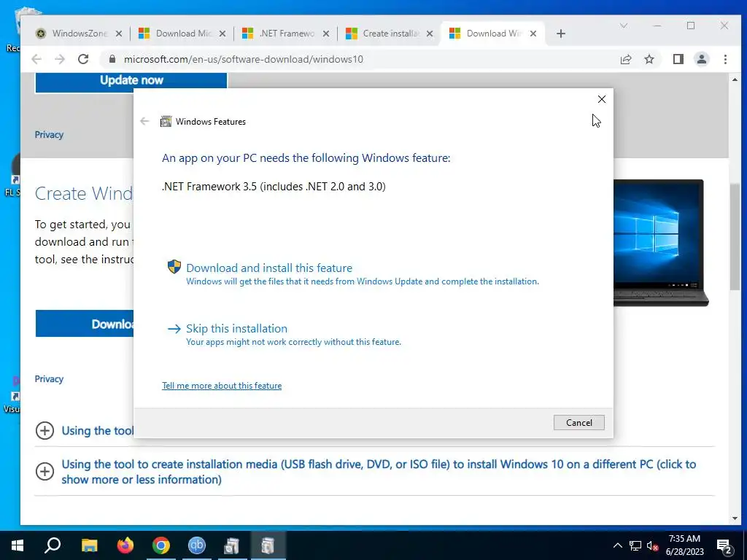
Task: Open qBittorrent from taskbar
Action: pyautogui.click(x=197, y=545)
